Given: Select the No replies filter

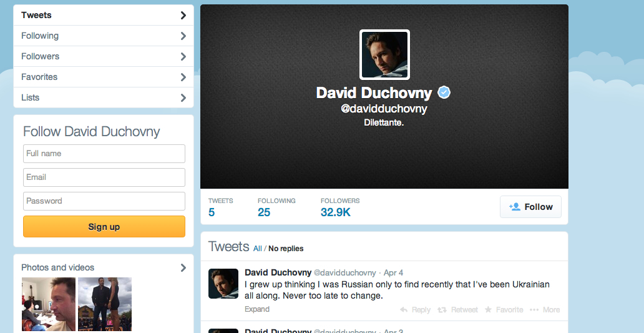Looking at the screenshot, I should click(x=286, y=248).
